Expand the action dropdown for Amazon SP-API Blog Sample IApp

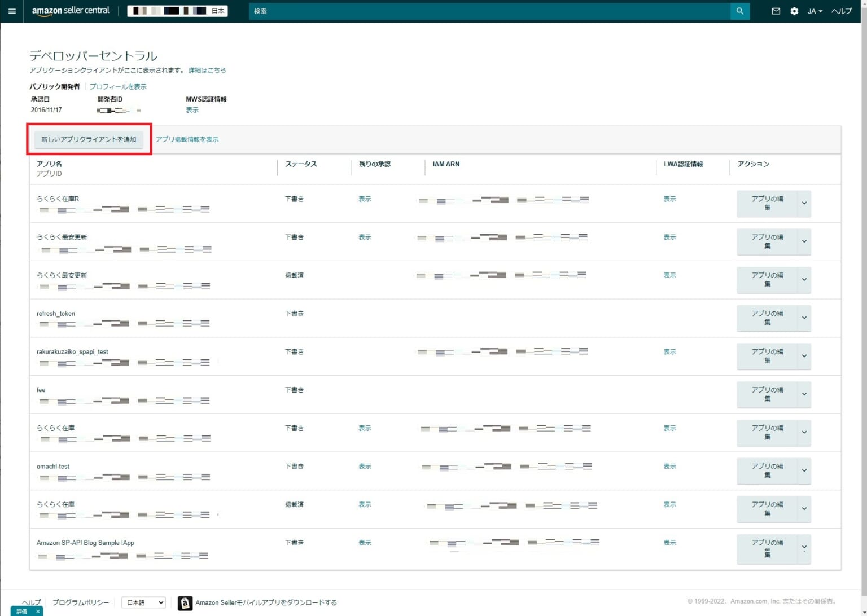[804, 548]
